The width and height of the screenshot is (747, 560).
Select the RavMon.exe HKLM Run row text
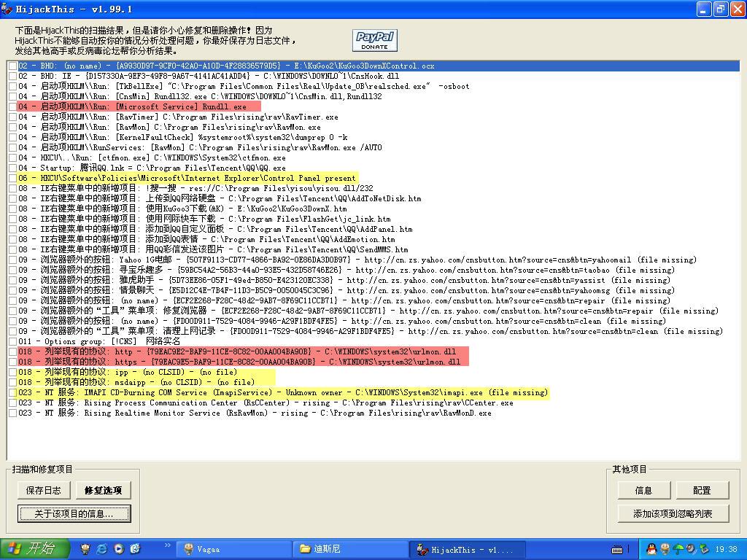(x=169, y=127)
